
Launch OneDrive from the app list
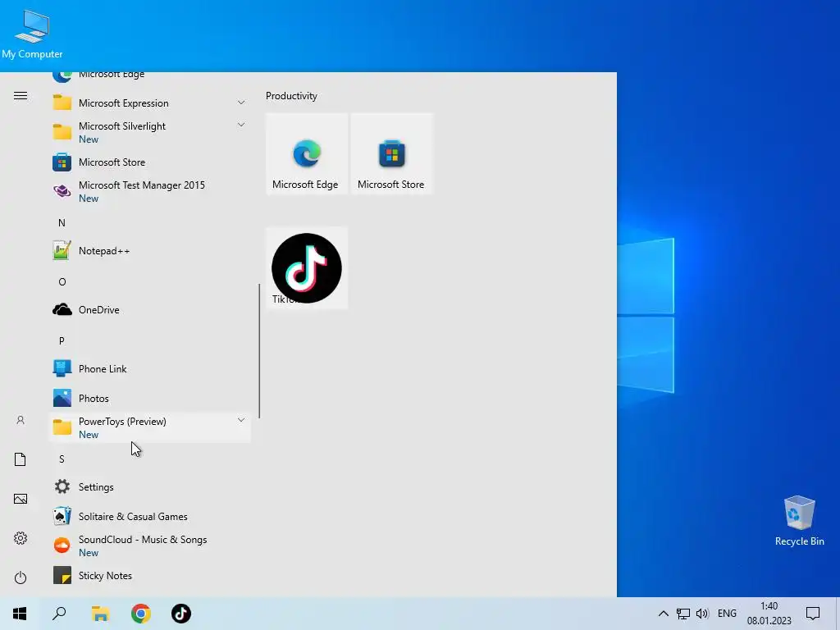(x=149, y=309)
